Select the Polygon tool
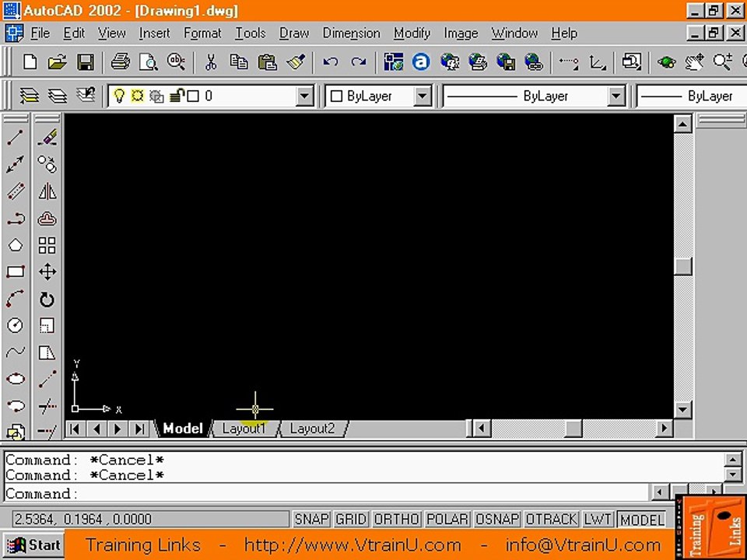747x560 pixels. click(16, 245)
